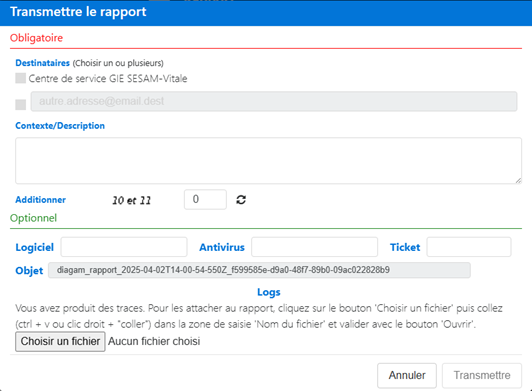Click the Contexte/Description label

(60, 126)
